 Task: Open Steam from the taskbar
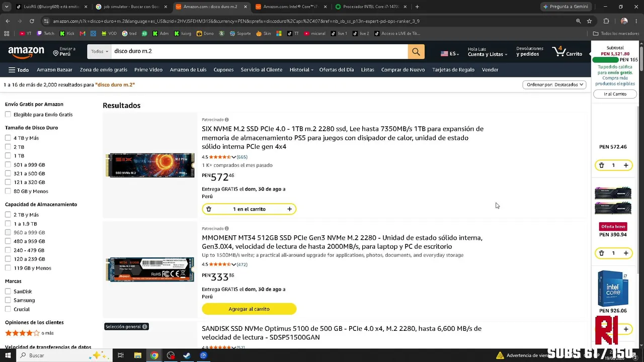(x=187, y=355)
